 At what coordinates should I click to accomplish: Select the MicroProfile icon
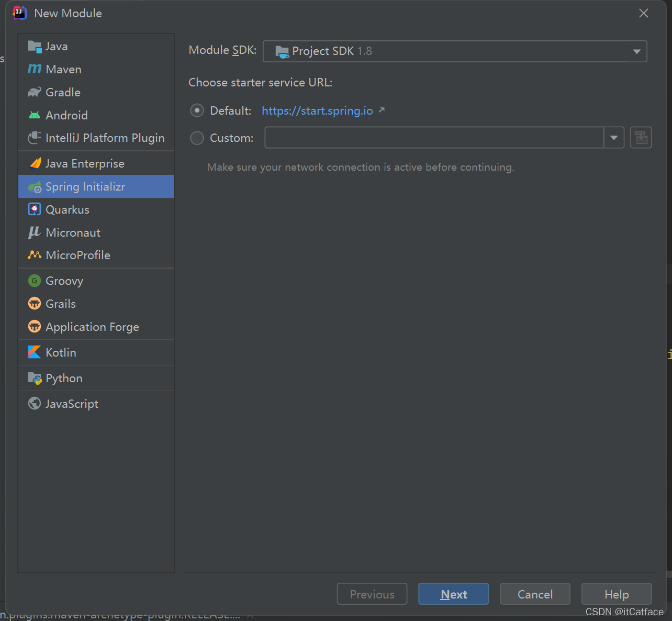click(x=35, y=255)
